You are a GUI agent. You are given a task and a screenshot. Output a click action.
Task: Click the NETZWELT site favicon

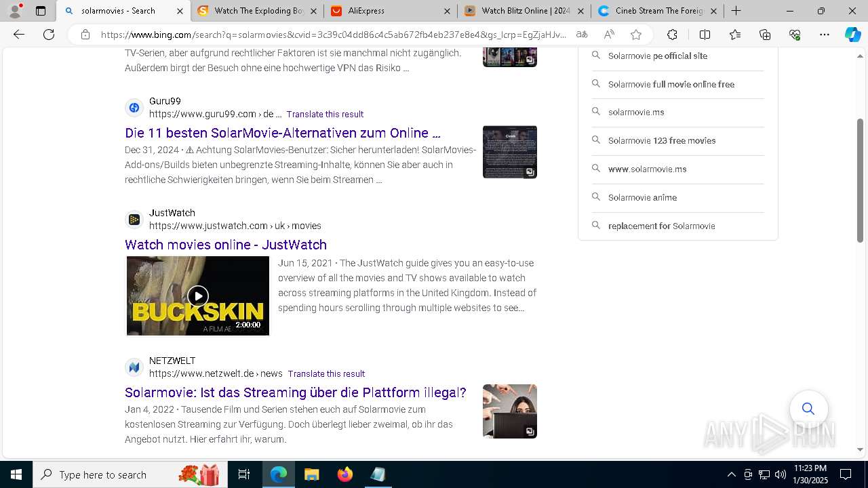click(x=134, y=367)
